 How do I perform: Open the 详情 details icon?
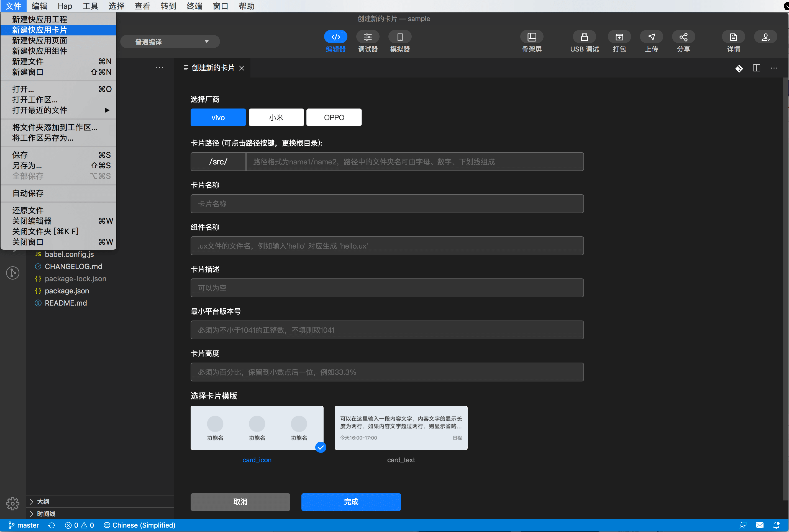click(x=733, y=37)
